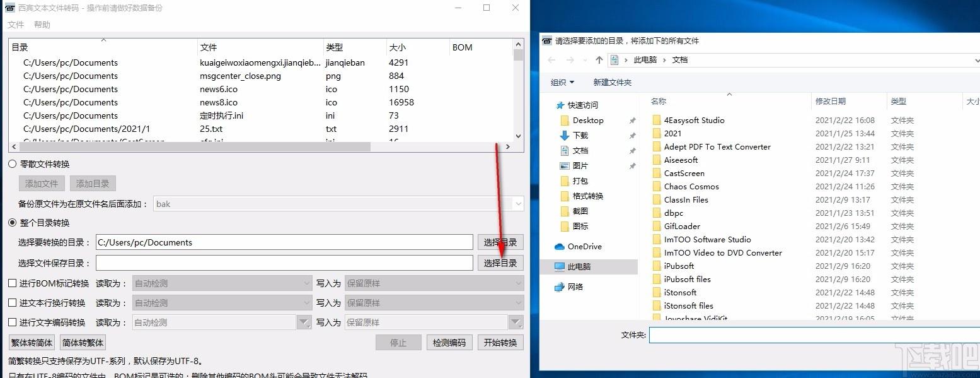Select the 零散文件转换 radio option
Image resolution: width=980 pixels, height=378 pixels.
tap(12, 164)
